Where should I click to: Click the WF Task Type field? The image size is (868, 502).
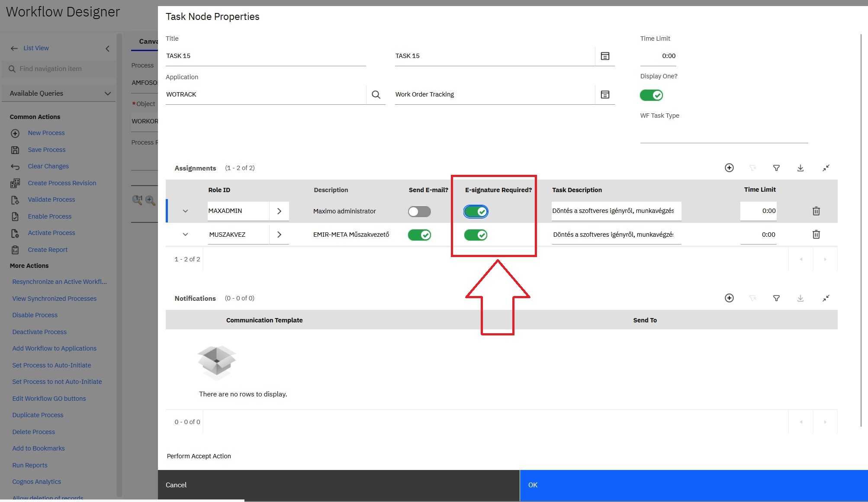[x=723, y=134]
